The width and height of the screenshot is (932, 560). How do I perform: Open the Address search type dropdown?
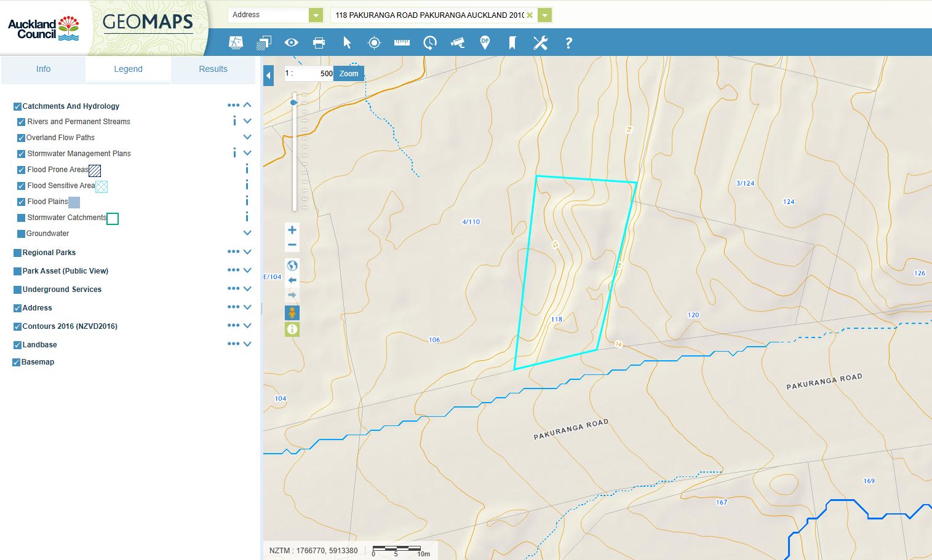pos(316,15)
